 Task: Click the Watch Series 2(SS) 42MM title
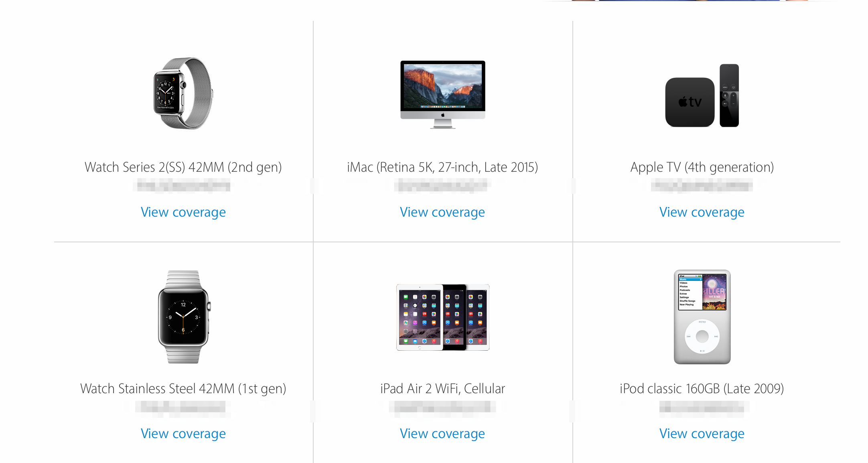point(183,167)
